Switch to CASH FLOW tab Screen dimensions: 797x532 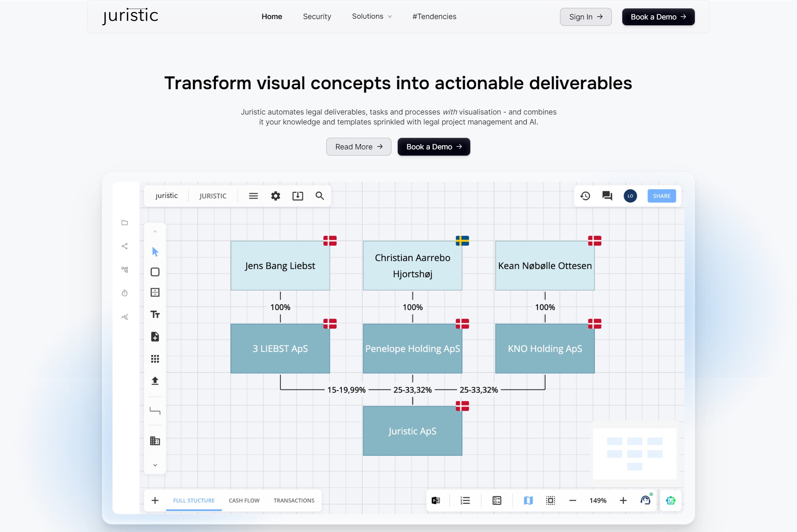click(x=244, y=500)
